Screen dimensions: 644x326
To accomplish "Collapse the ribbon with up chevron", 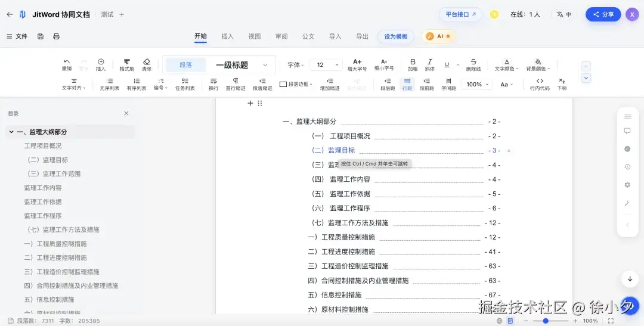I will [x=587, y=67].
